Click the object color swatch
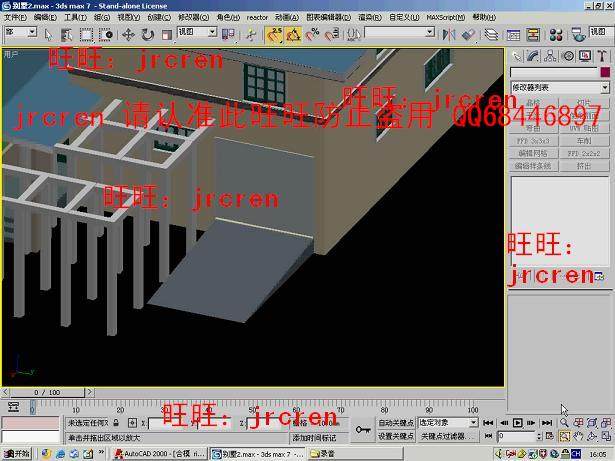The image size is (615, 461). [605, 72]
